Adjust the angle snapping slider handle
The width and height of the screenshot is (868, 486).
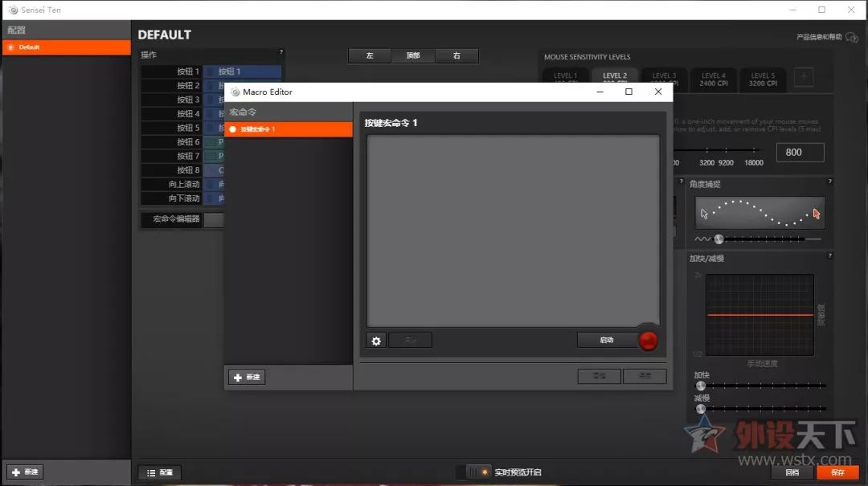click(719, 239)
